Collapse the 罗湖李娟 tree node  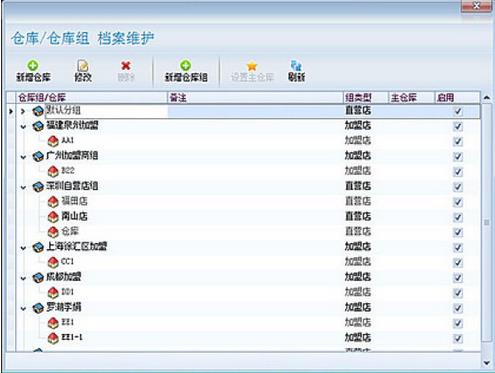(23, 308)
